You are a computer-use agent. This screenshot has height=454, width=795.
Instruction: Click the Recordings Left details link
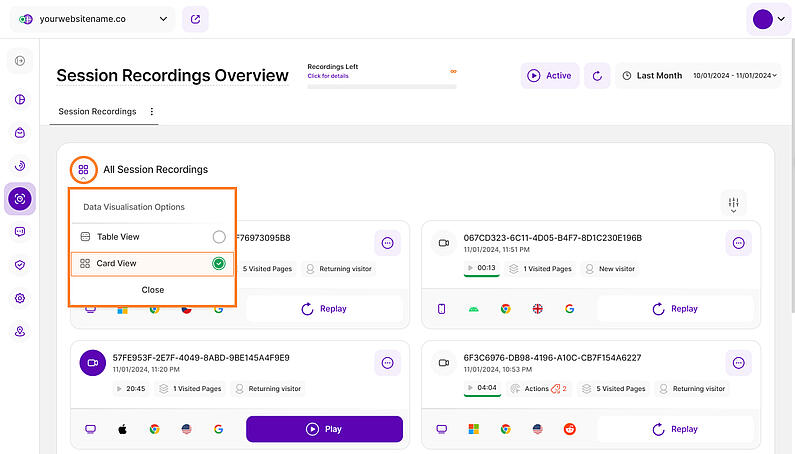328,76
